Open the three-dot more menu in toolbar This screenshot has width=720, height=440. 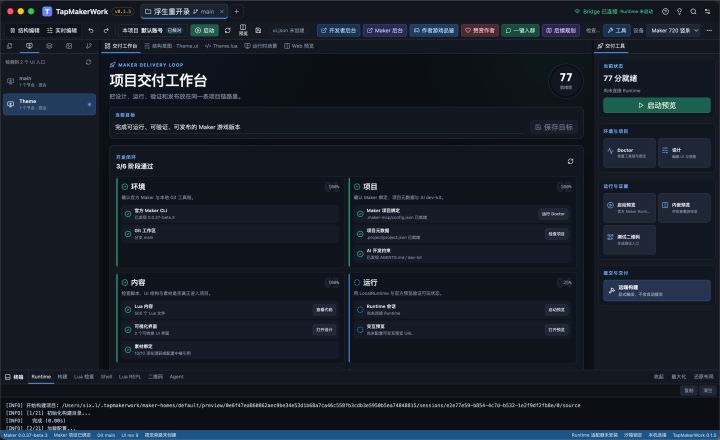[709, 30]
